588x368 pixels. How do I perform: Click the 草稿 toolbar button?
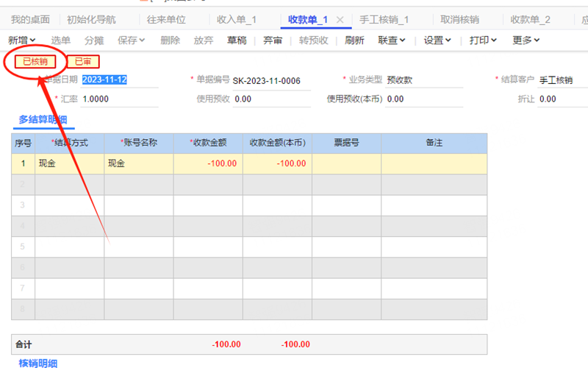(x=237, y=40)
